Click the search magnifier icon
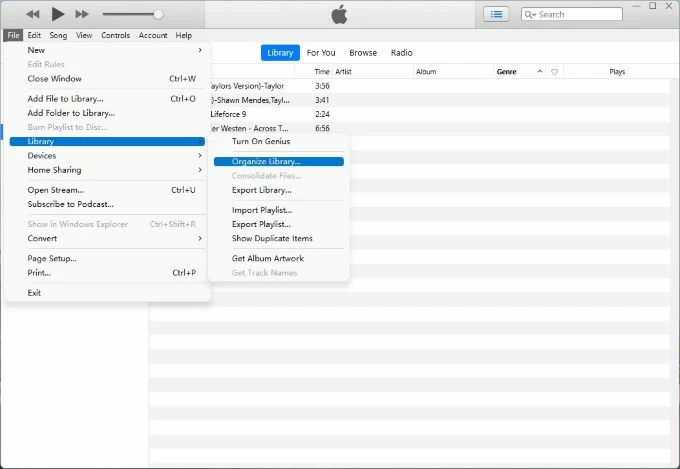Image resolution: width=680 pixels, height=469 pixels. coord(530,15)
